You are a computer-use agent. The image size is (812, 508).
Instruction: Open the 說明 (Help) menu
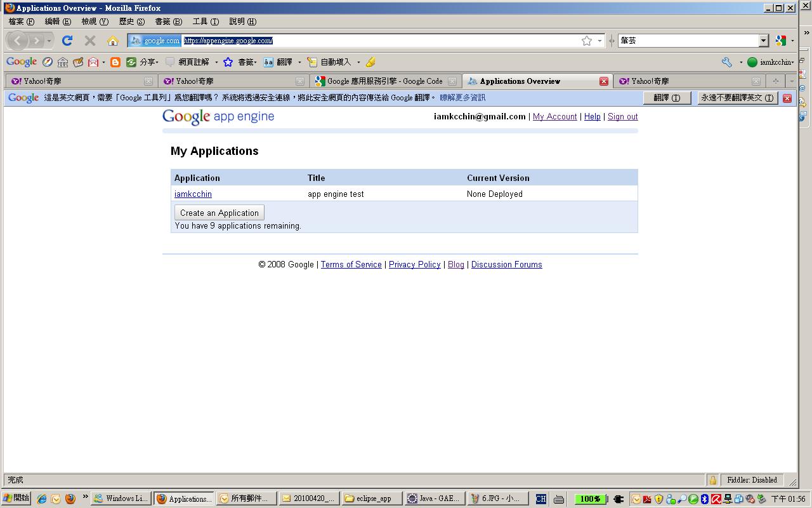pos(243,22)
